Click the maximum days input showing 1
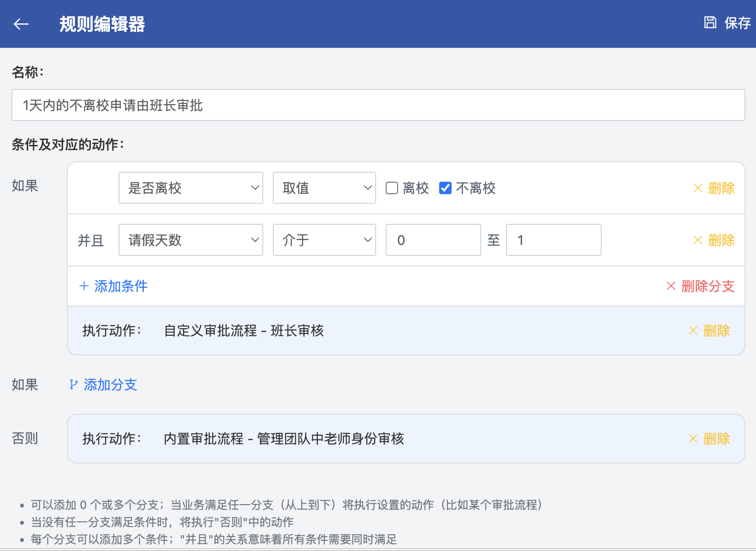Image resolution: width=756 pixels, height=551 pixels. click(x=553, y=240)
